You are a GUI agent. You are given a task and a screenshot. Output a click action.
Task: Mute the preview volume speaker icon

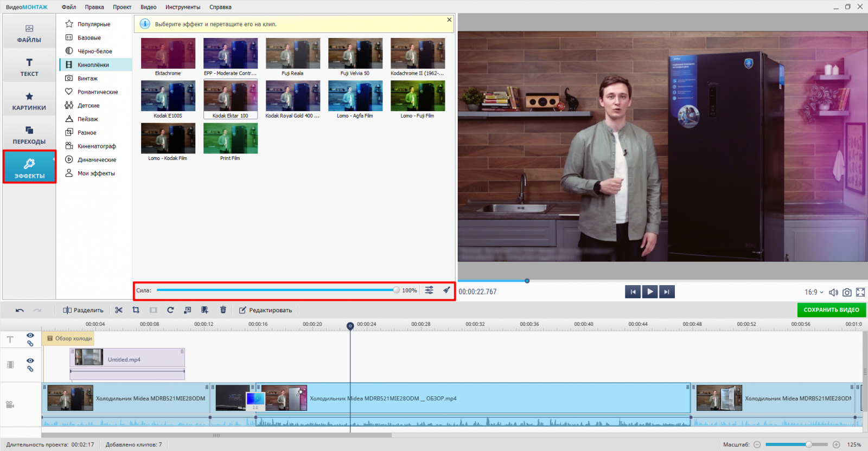(833, 292)
